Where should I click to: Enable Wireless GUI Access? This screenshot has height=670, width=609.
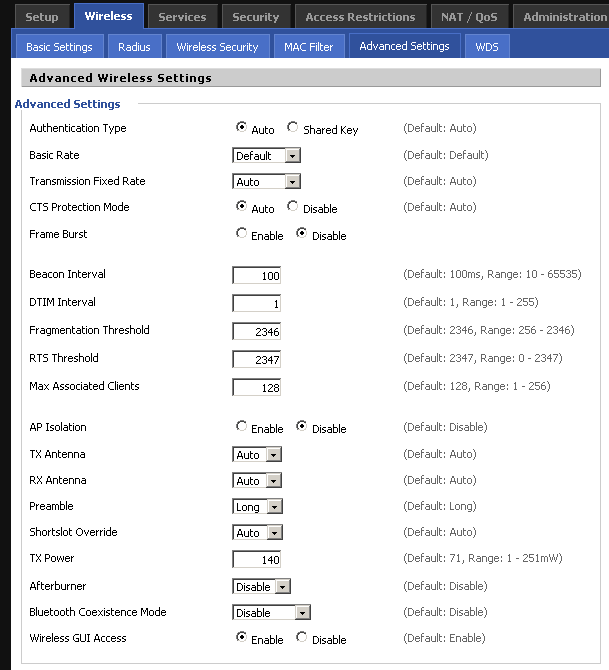[241, 637]
